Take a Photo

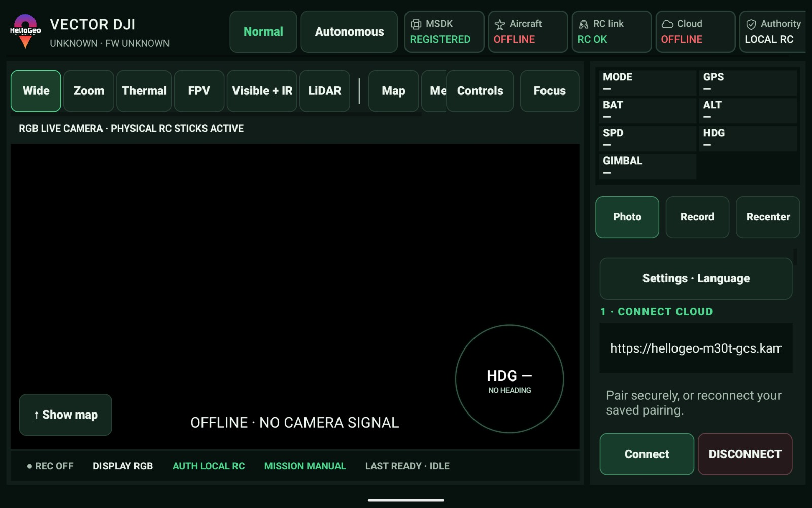[627, 217]
